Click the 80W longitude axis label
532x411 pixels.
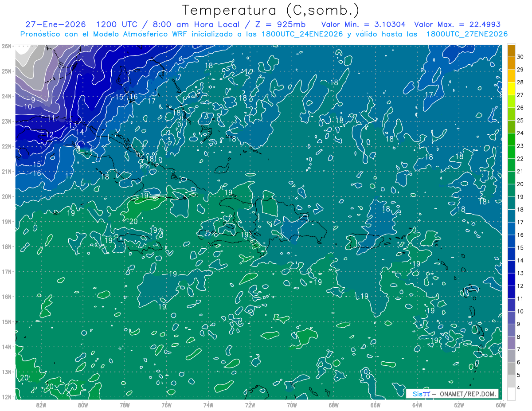[x=83, y=405]
